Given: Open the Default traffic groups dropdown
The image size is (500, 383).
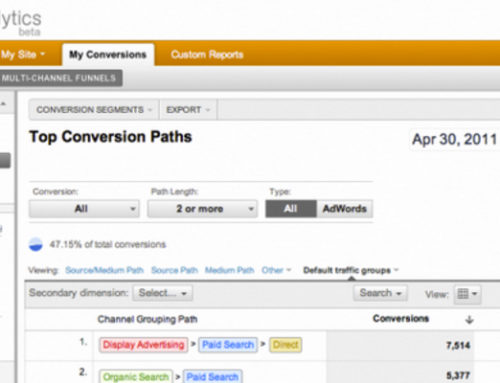Looking at the screenshot, I should point(351,270).
